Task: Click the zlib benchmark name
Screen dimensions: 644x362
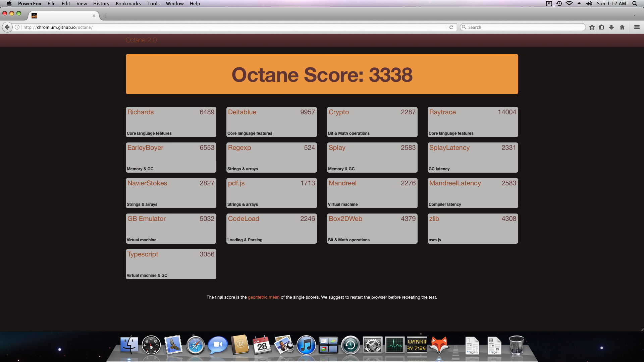Action: [434, 219]
